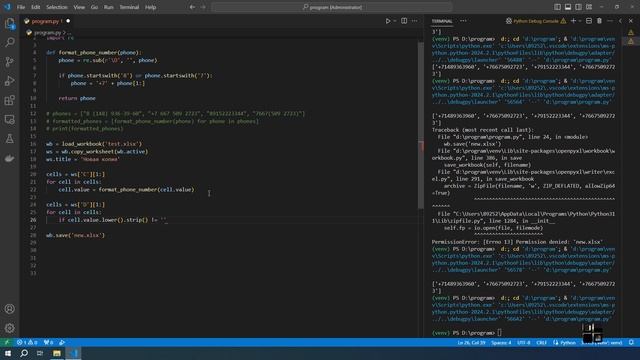Open the Docker whale view
640x360 pixels.
[9, 158]
